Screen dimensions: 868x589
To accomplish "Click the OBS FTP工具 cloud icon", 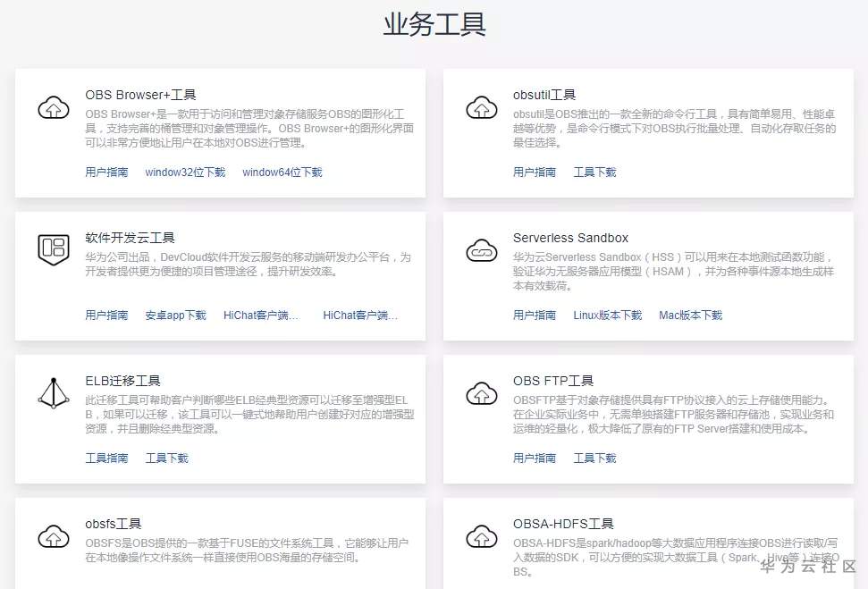I will click(482, 393).
